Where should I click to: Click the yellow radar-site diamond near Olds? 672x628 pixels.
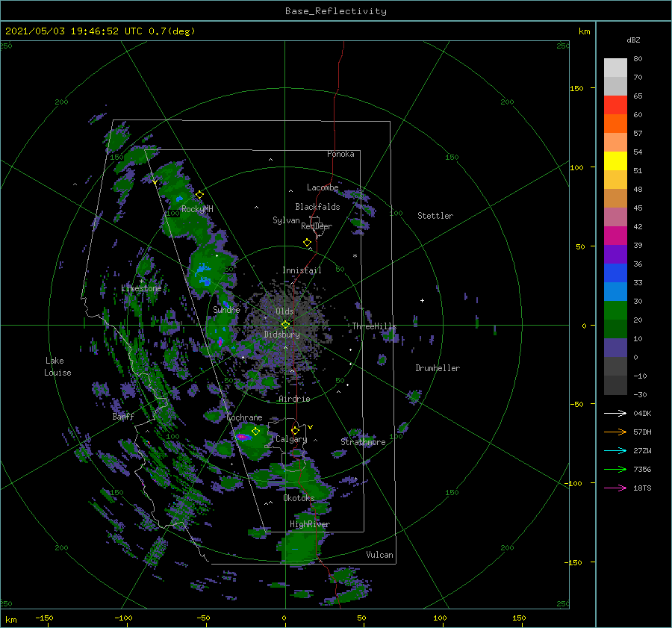tap(285, 325)
